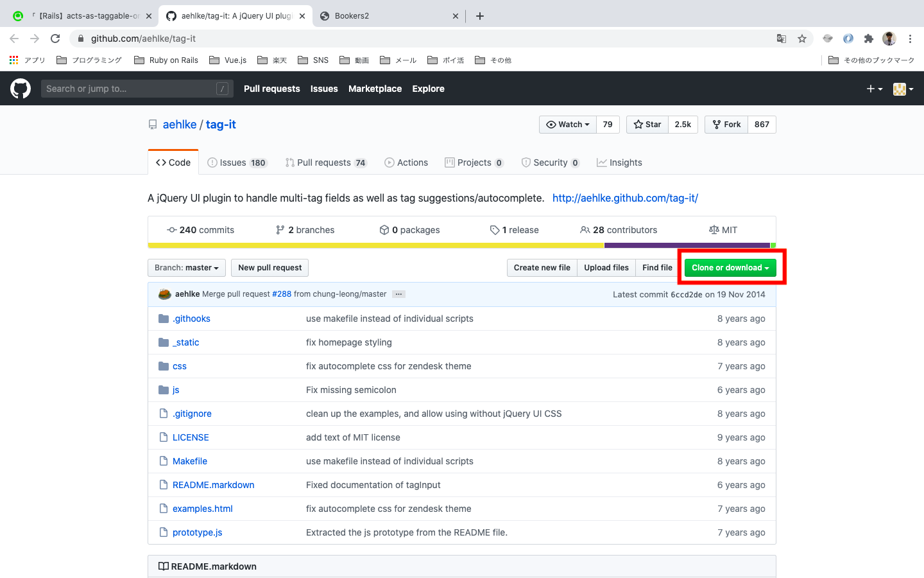Image resolution: width=924 pixels, height=578 pixels.
Task: Click the Google Translate icon in address bar
Action: point(782,39)
